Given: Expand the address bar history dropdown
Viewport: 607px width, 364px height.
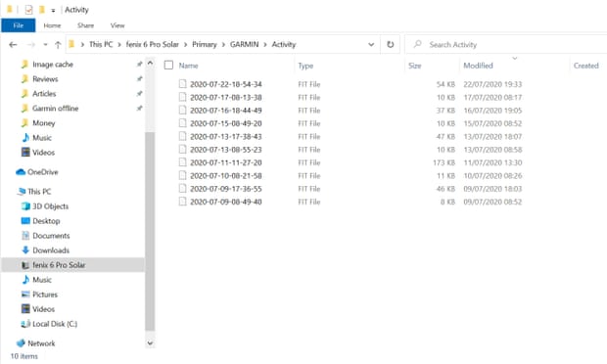Looking at the screenshot, I should (x=371, y=44).
